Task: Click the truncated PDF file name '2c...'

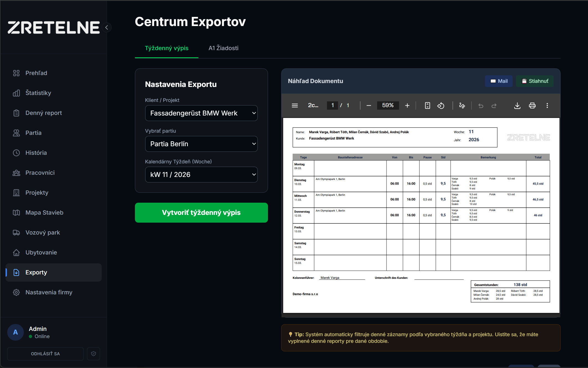Action: (x=313, y=105)
